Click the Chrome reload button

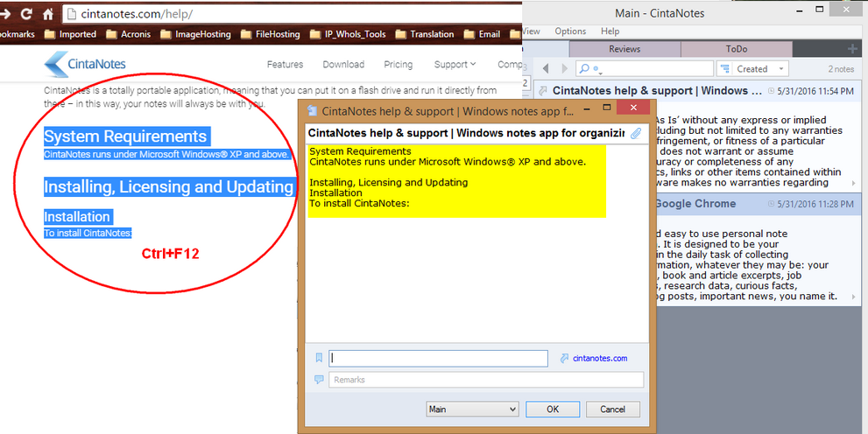(x=26, y=14)
